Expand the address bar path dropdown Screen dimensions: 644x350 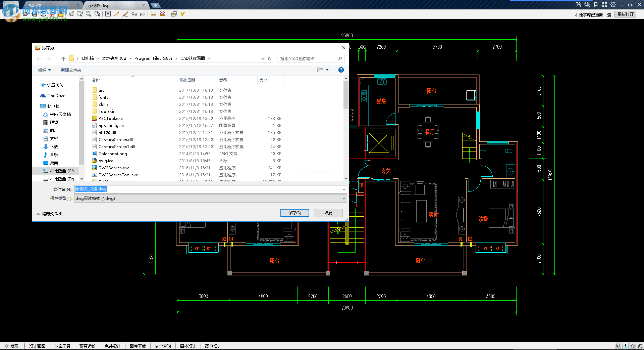[x=263, y=58]
